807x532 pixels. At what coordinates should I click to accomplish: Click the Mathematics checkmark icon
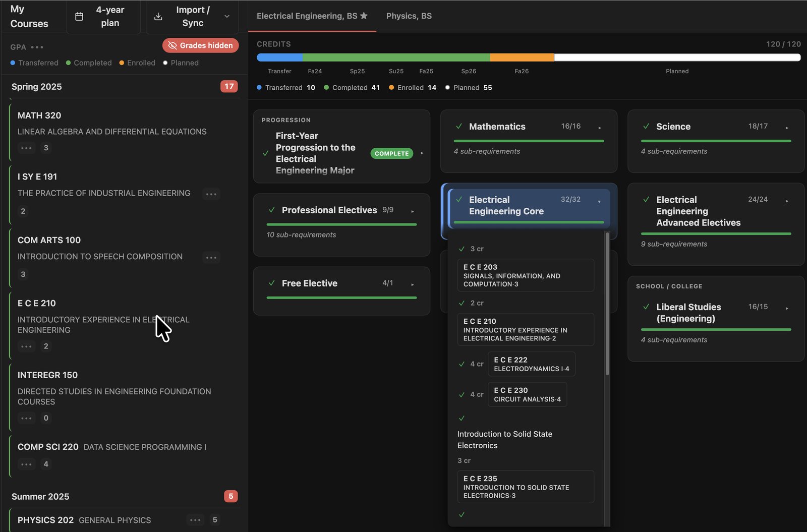(459, 127)
